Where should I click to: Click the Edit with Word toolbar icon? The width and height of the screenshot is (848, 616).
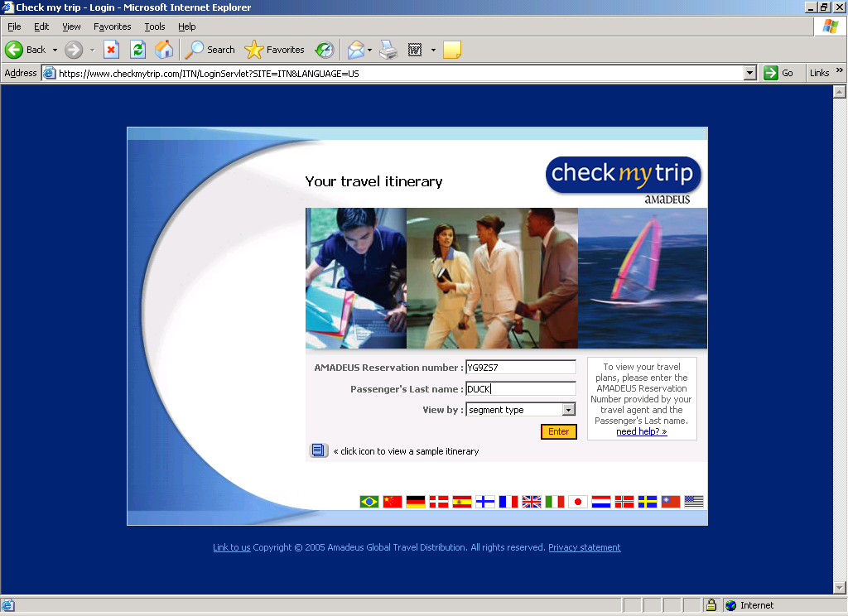415,50
